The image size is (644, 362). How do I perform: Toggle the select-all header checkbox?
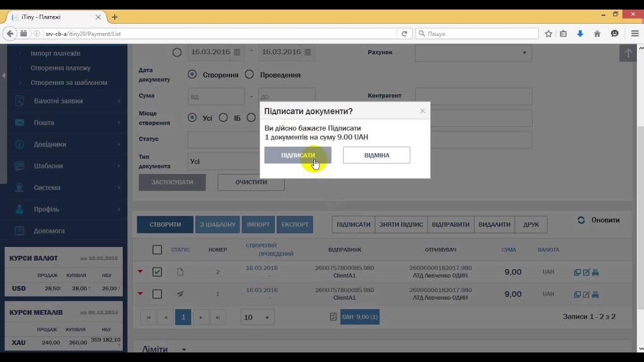pos(157,250)
